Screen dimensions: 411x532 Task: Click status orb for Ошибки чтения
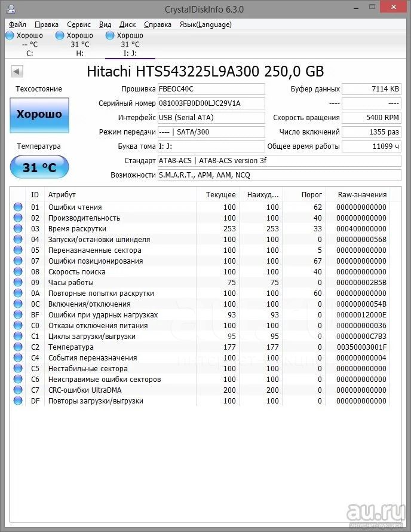pos(18,207)
